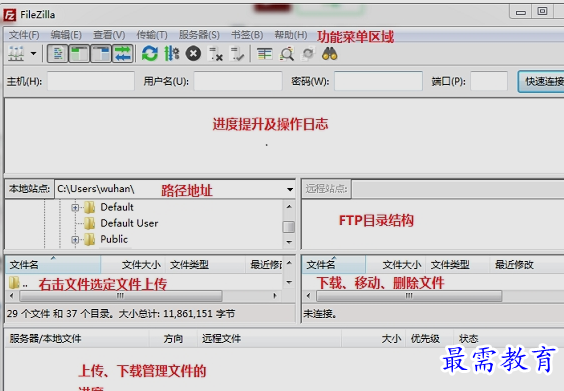
Task: Click the 密码(W) input field
Action: tap(378, 81)
